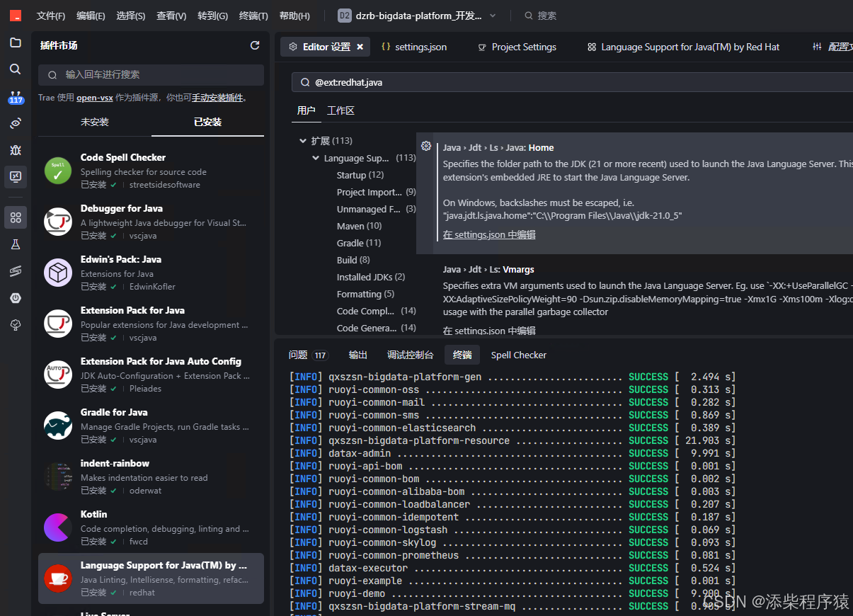
Task: Open the dzrb-bigdata-platform project dropdown
Action: [x=418, y=16]
